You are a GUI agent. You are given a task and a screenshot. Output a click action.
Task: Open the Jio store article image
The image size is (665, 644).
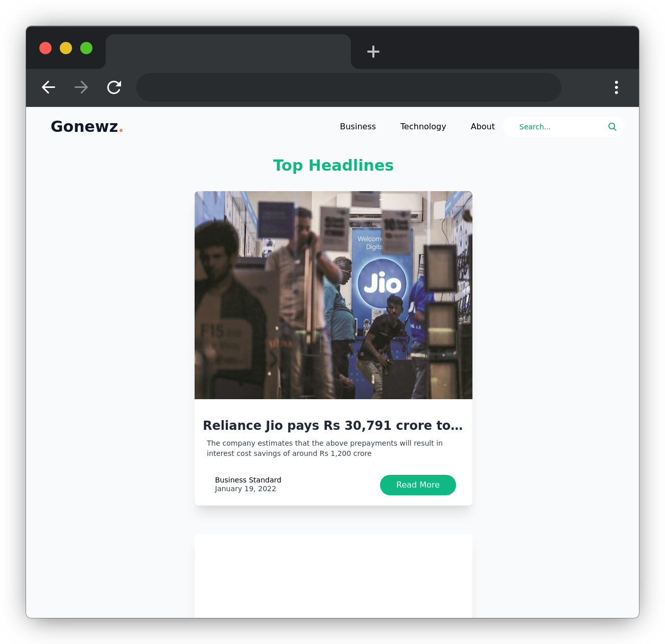point(334,295)
